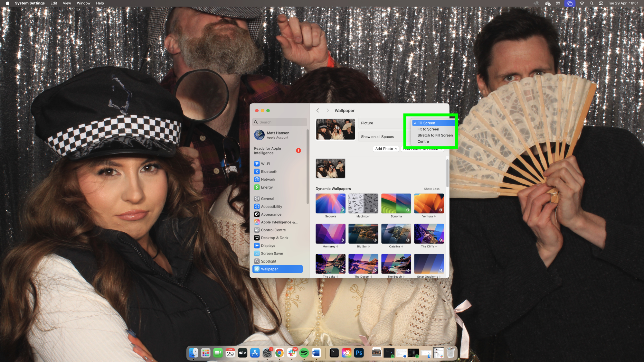Open Wi-Fi settings in sidebar
The image size is (644, 362).
pyautogui.click(x=265, y=164)
